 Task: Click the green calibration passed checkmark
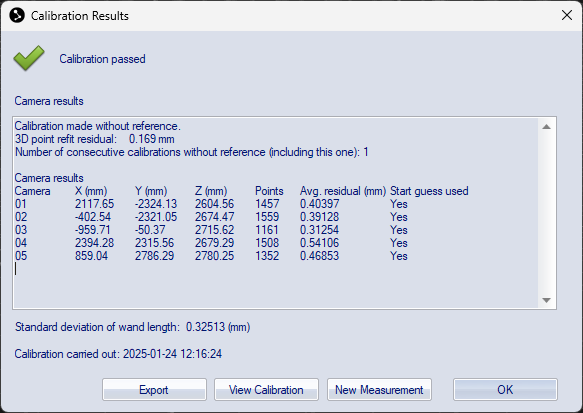[x=29, y=58]
